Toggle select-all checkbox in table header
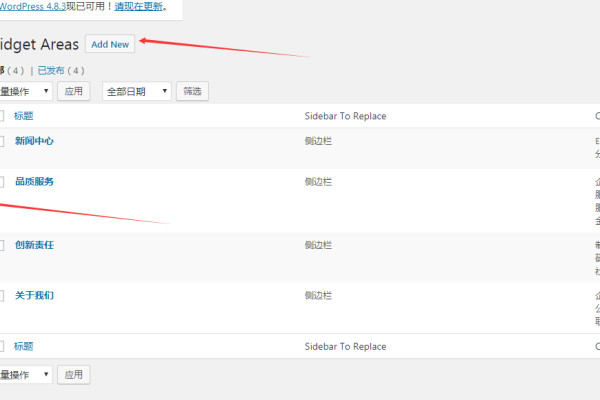Image resolution: width=600 pixels, height=400 pixels. coord(2,117)
